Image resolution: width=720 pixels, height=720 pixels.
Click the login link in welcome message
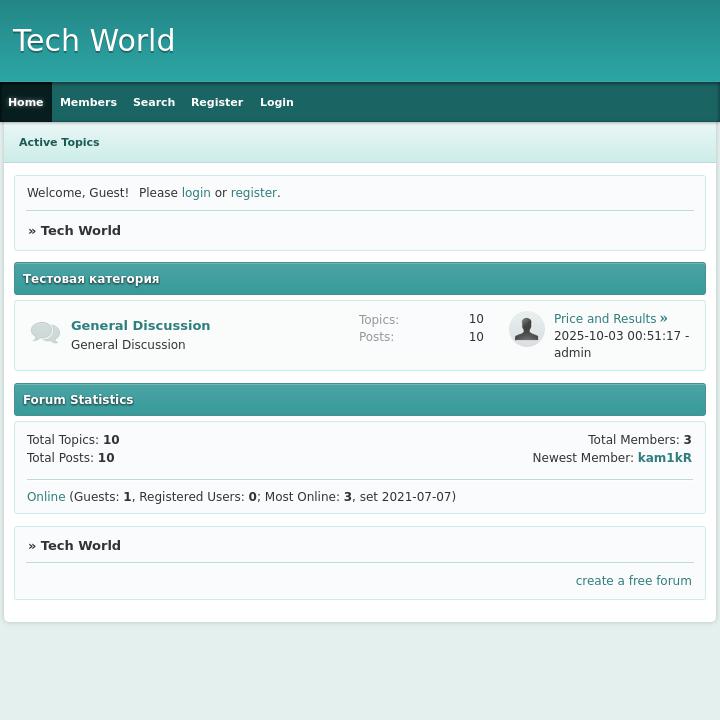point(196,193)
